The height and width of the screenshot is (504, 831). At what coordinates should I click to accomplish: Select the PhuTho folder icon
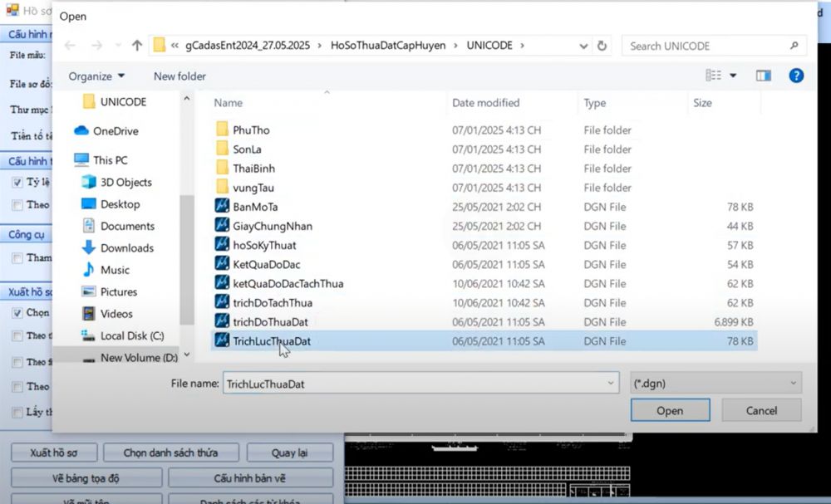pyautogui.click(x=222, y=130)
